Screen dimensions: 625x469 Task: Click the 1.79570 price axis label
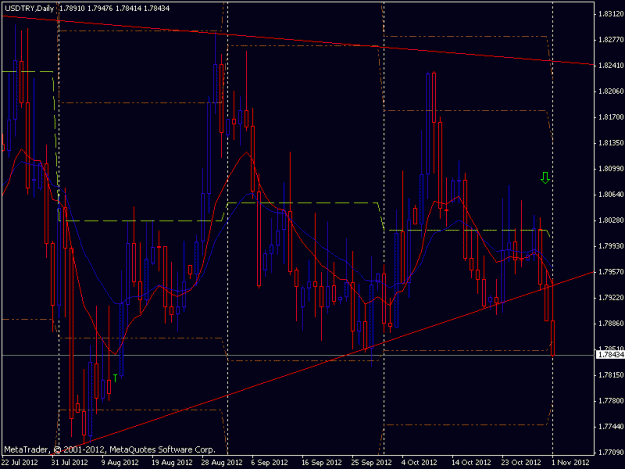(611, 272)
